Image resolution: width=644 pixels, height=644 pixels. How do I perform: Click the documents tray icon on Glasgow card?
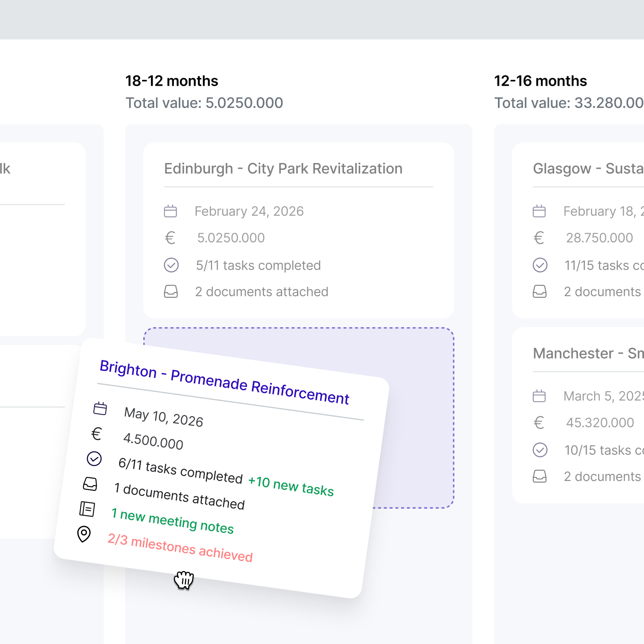540,291
